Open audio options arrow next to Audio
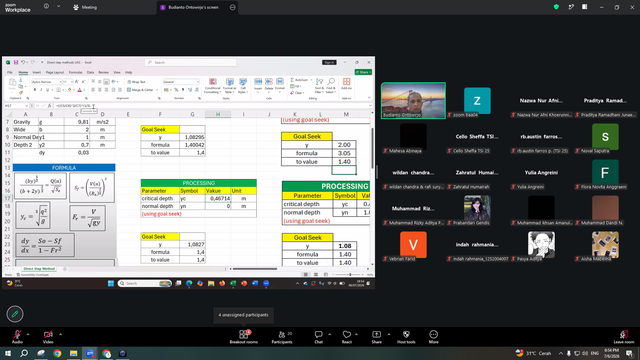Screen dimensions: 640x360 [28, 334]
